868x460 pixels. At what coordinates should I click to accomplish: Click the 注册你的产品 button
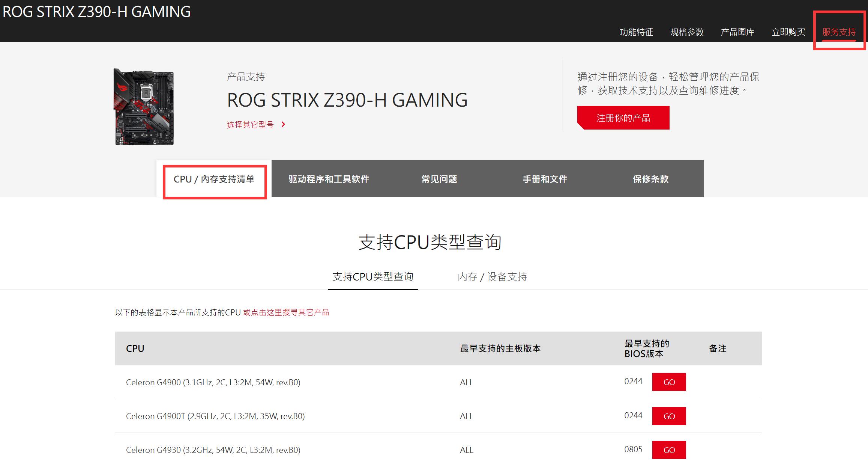(623, 117)
